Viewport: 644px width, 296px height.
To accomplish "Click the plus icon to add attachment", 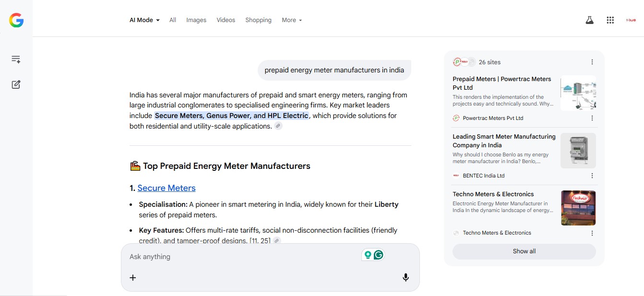I will pyautogui.click(x=133, y=277).
